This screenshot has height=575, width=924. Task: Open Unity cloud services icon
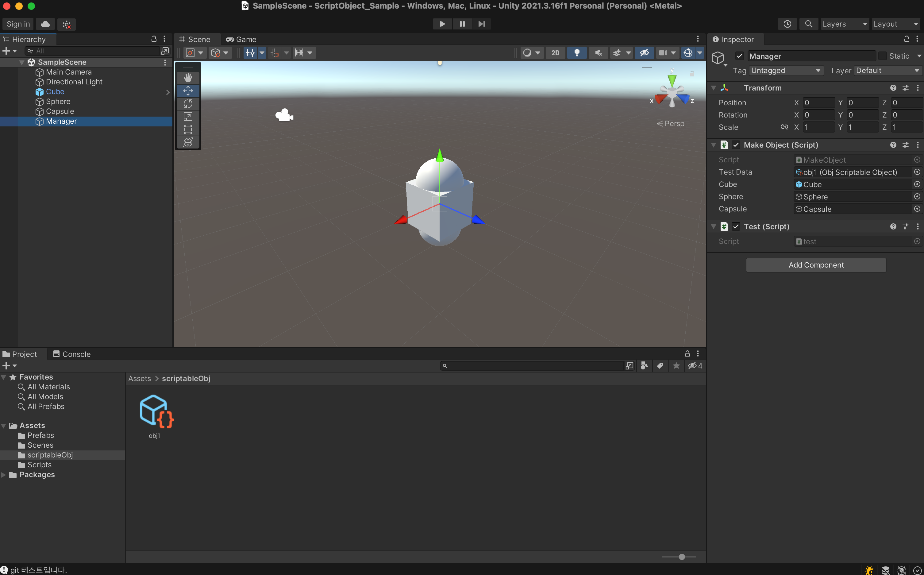45,24
